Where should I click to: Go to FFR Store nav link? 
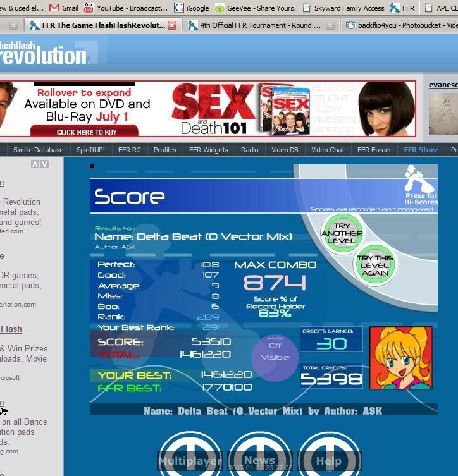pyautogui.click(x=421, y=150)
